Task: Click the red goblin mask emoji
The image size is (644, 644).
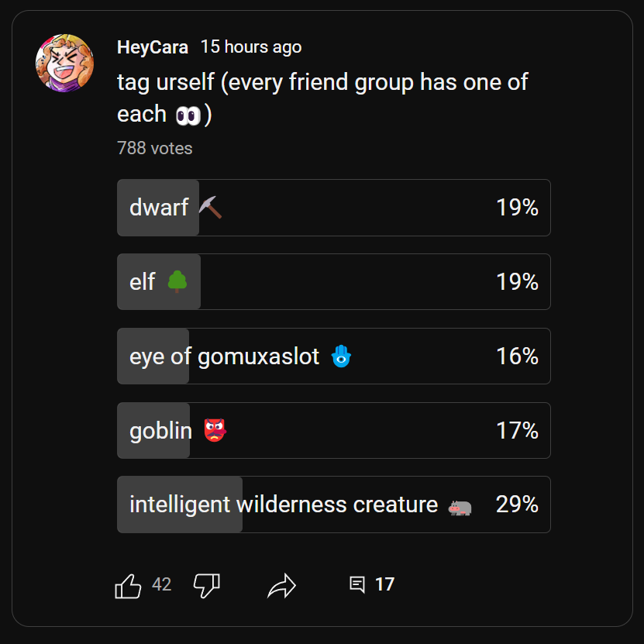Action: [x=215, y=430]
